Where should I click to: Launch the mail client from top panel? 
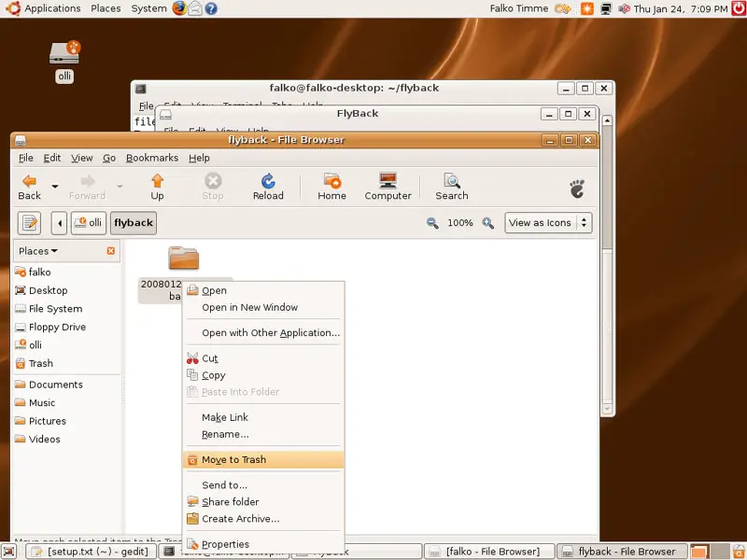click(195, 8)
